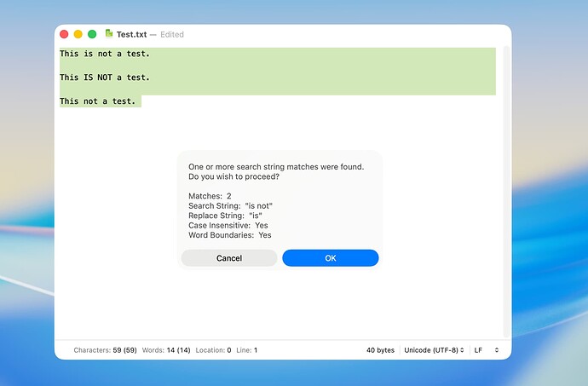
Task: Click the Location: 0 status entry
Action: 213,350
